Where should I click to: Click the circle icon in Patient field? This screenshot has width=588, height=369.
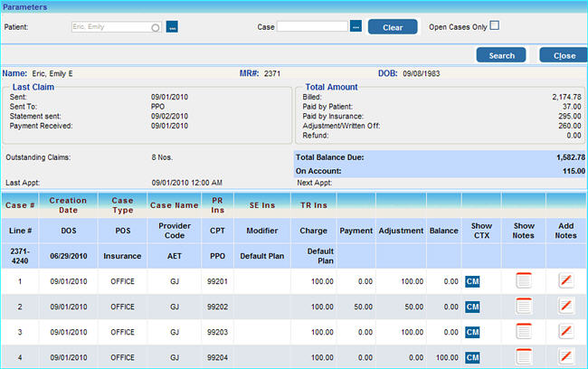pyautogui.click(x=156, y=28)
